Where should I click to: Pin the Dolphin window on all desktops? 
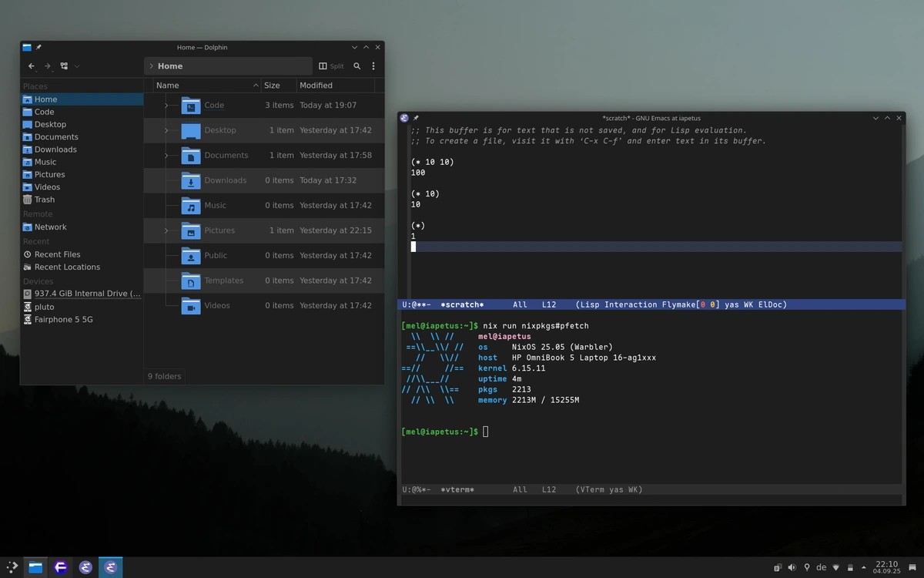click(38, 48)
